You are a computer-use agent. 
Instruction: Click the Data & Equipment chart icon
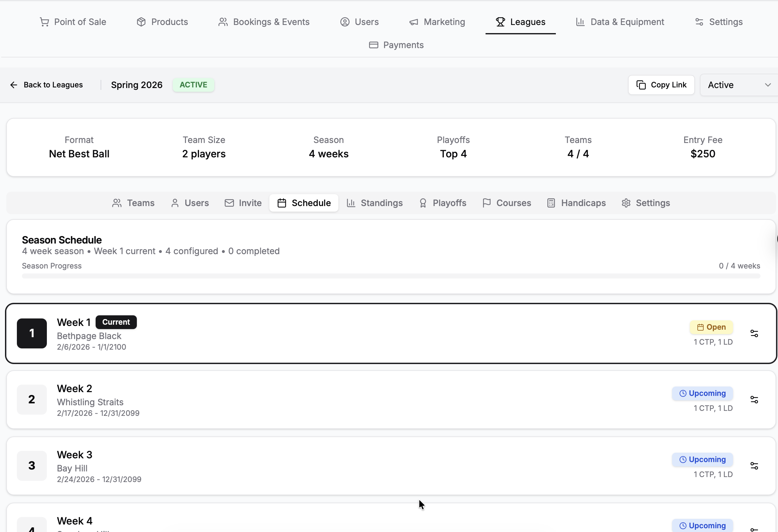pos(580,22)
